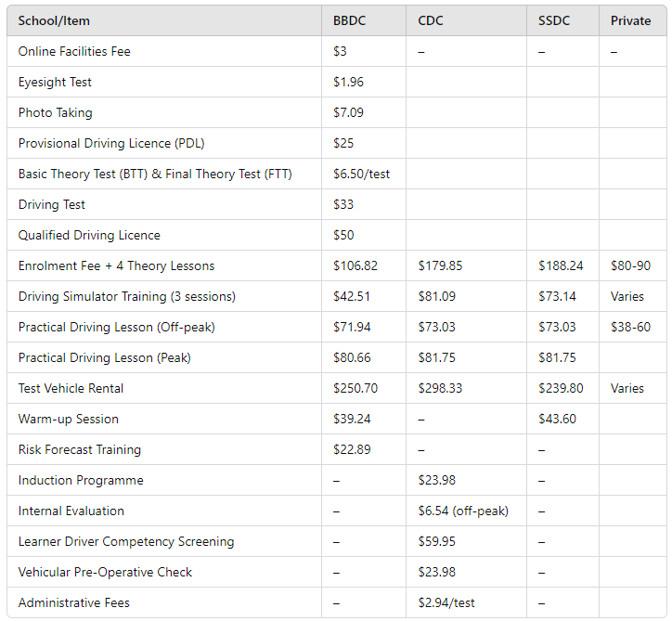Select the BBDC off-peak lesson price $71.94
Image resolution: width=672 pixels, height=621 pixels.
352,327
